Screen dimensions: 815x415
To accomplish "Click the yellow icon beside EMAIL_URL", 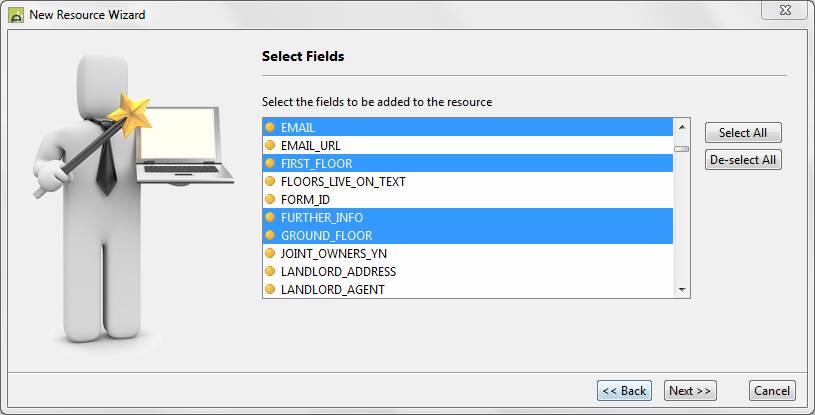I will tap(270, 145).
